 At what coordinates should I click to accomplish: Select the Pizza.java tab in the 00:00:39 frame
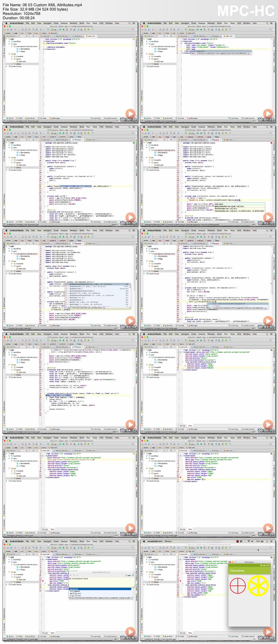(x=78, y=36)
